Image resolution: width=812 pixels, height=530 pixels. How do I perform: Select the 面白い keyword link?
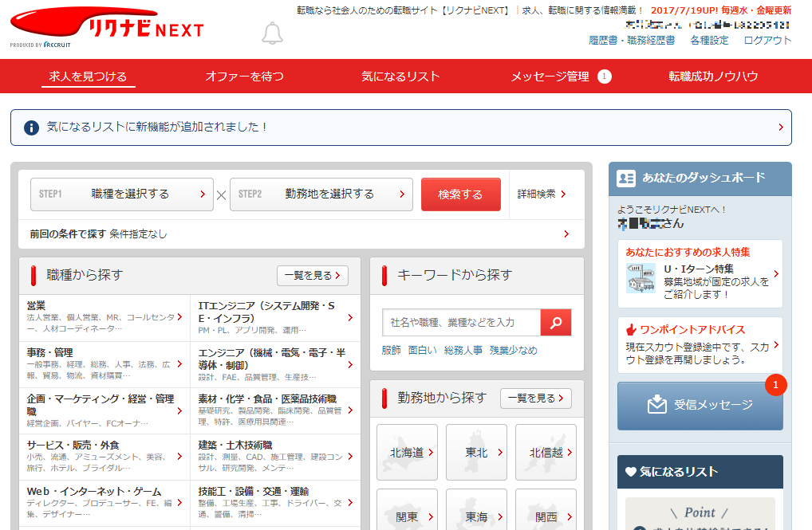[x=422, y=351]
